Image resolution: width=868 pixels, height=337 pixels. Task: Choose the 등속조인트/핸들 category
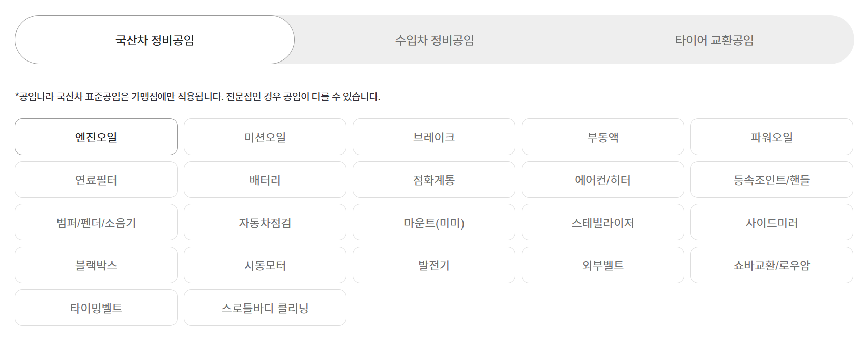(x=773, y=179)
